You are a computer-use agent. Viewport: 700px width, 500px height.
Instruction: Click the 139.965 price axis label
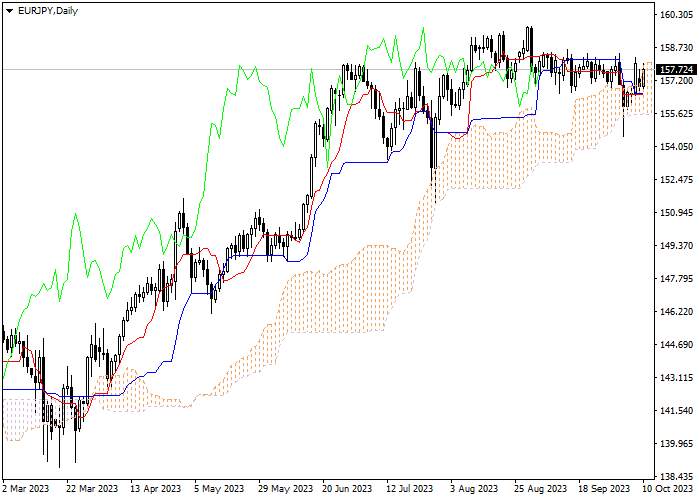(x=676, y=444)
